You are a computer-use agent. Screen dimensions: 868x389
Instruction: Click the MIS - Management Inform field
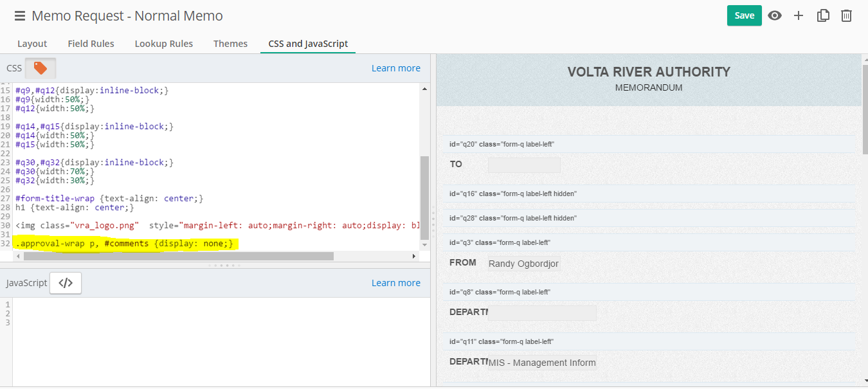(x=542, y=363)
